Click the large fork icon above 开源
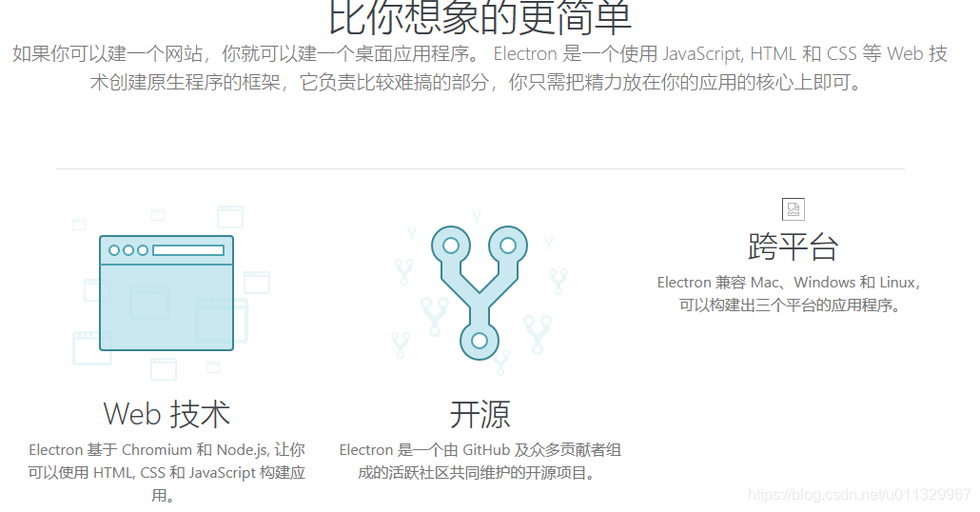This screenshot has height=512, width=980. 480,292
